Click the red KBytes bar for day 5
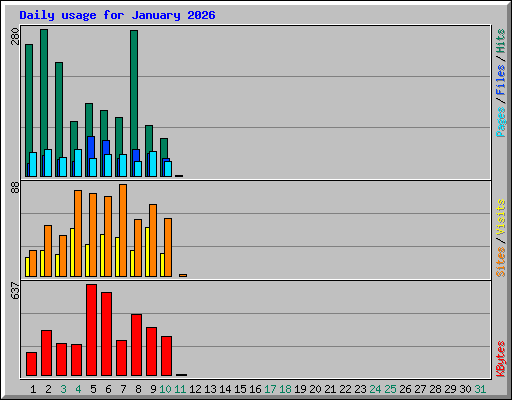512x400 pixels. point(91,330)
